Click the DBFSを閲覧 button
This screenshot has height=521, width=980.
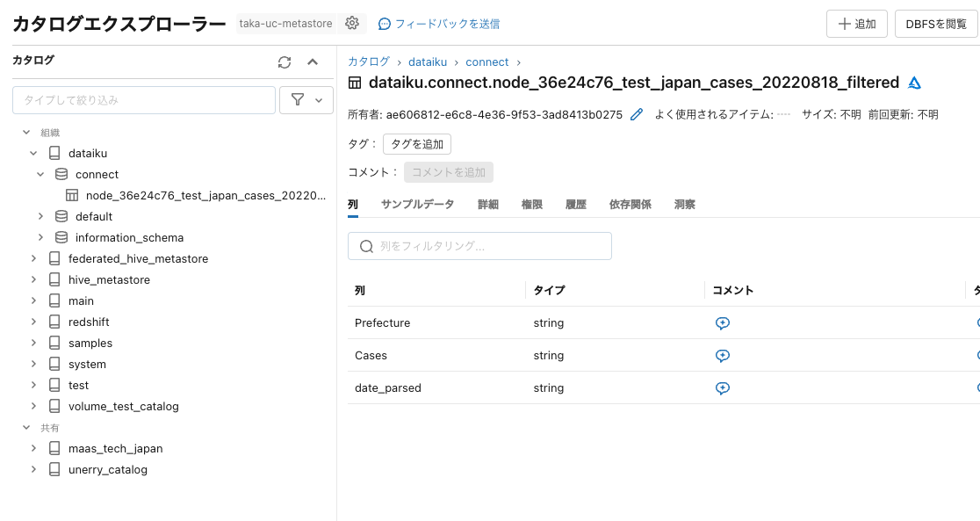click(x=935, y=24)
